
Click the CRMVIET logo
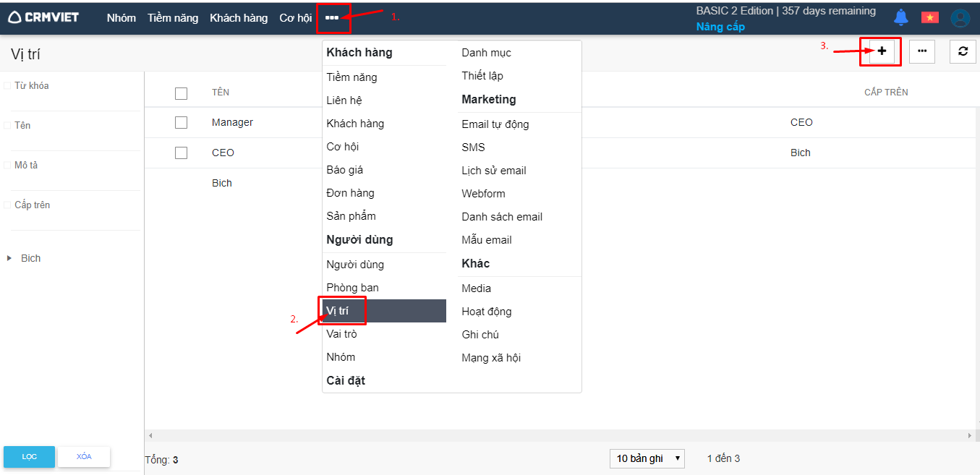tap(43, 17)
